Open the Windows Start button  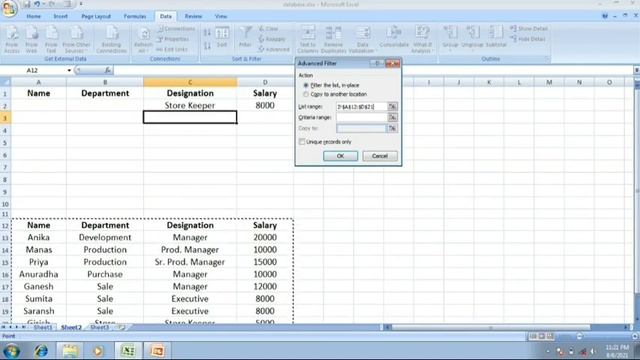click(x=11, y=351)
